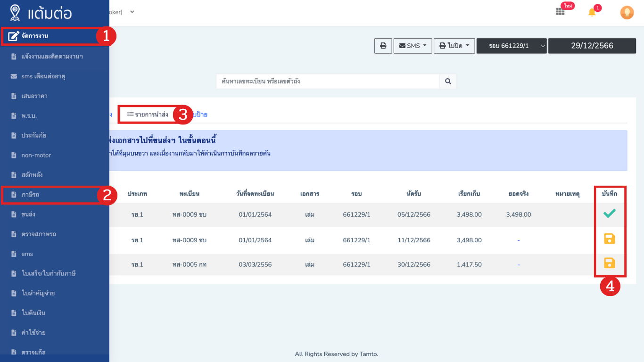Image resolution: width=644 pixels, height=362 pixels.
Task: Switch to the รายการนำส่ง tab
Action: point(148,115)
